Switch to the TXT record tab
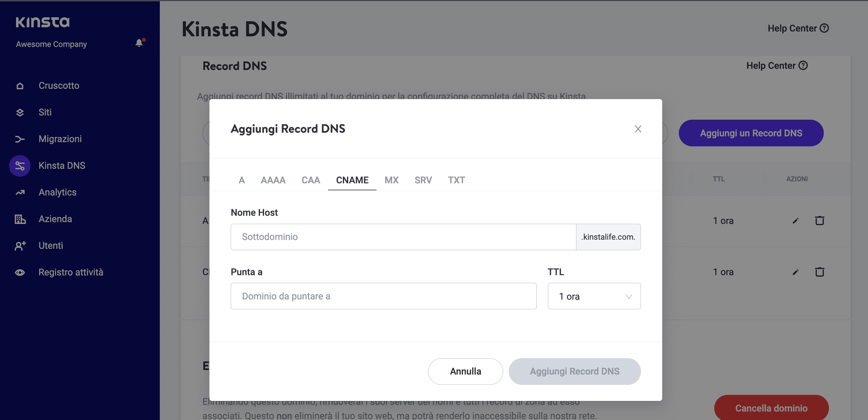 click(456, 180)
